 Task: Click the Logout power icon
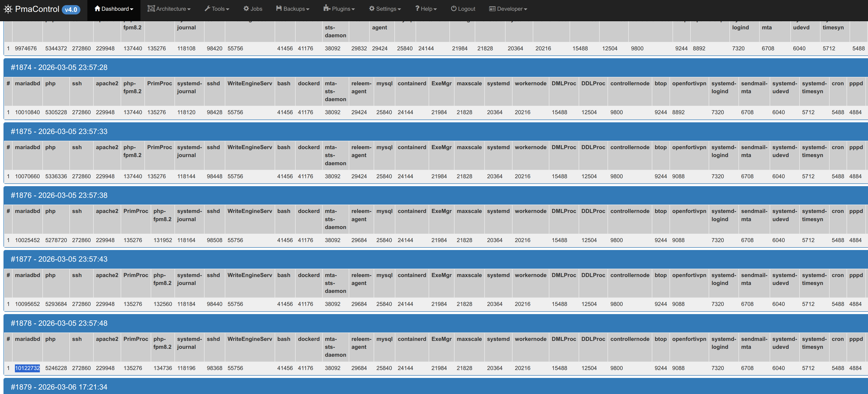click(454, 8)
